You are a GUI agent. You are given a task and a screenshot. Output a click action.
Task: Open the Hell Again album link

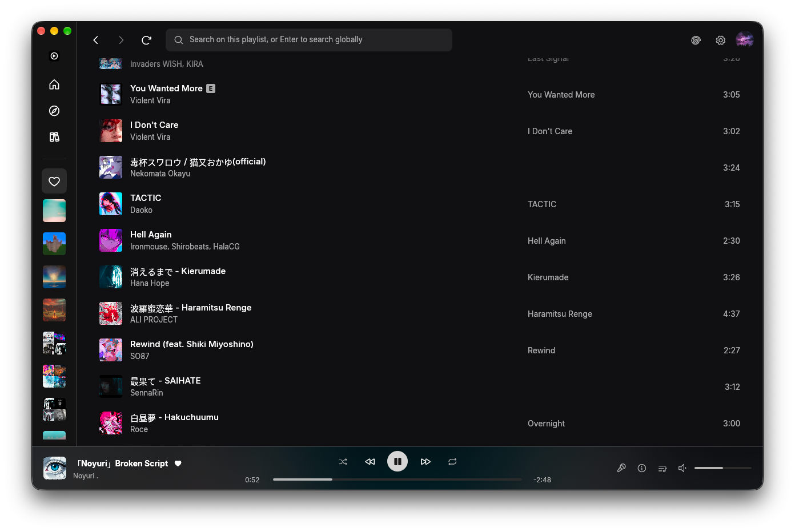547,241
